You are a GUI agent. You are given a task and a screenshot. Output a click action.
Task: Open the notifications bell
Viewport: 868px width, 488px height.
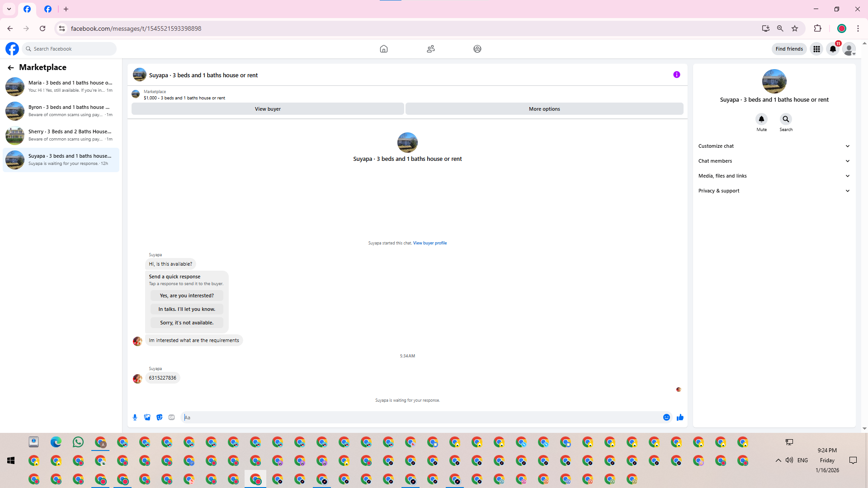click(833, 49)
